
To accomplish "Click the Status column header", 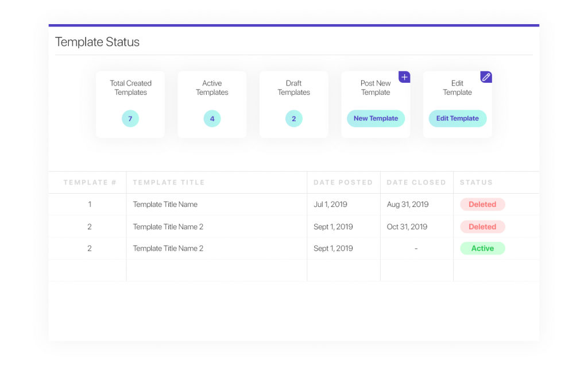I will point(476,183).
